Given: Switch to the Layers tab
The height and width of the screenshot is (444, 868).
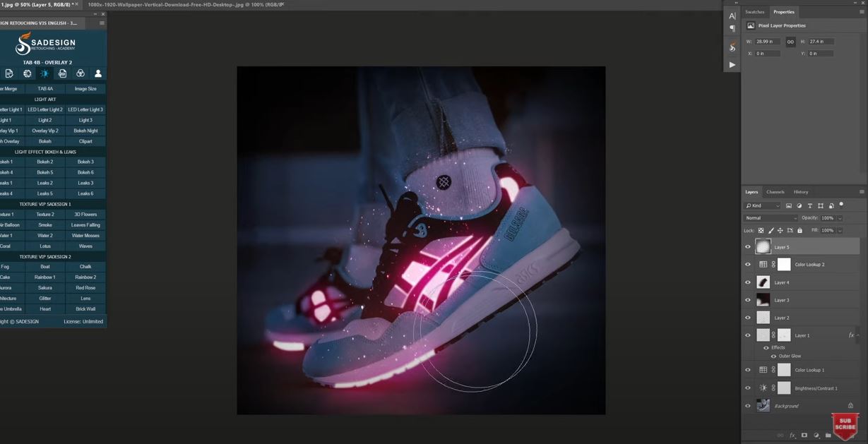Looking at the screenshot, I should (751, 192).
